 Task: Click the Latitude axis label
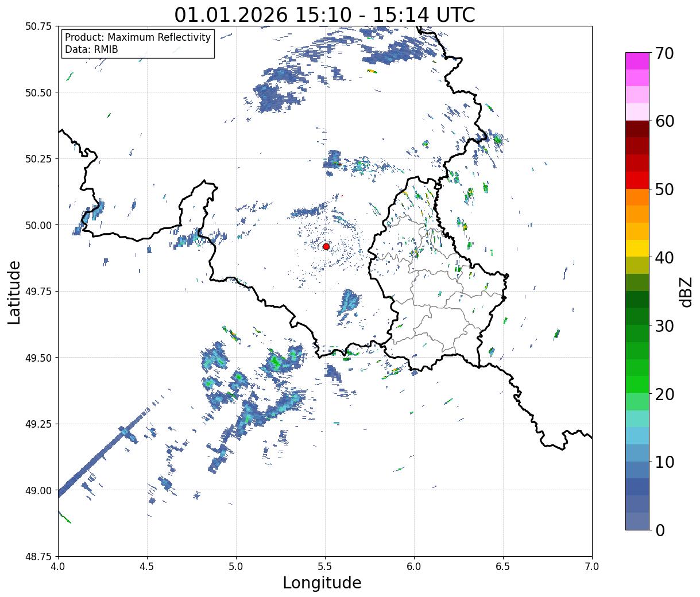[x=14, y=292]
